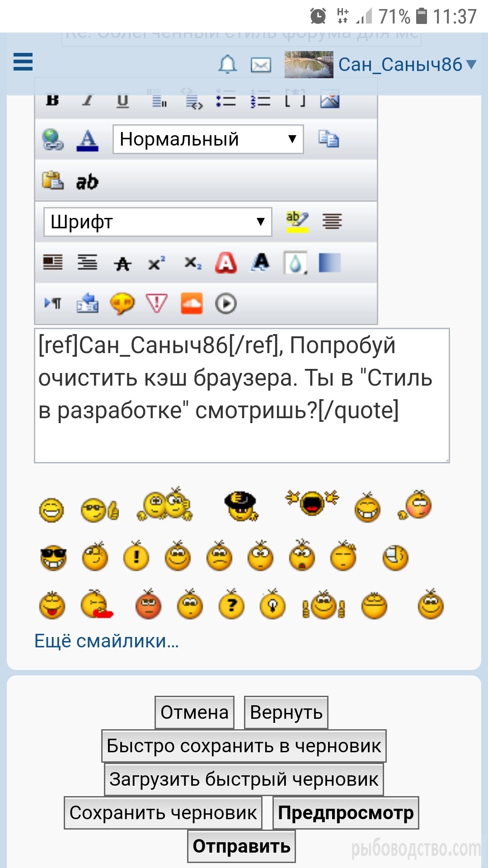Click the Предпросмотр button

pyautogui.click(x=346, y=813)
